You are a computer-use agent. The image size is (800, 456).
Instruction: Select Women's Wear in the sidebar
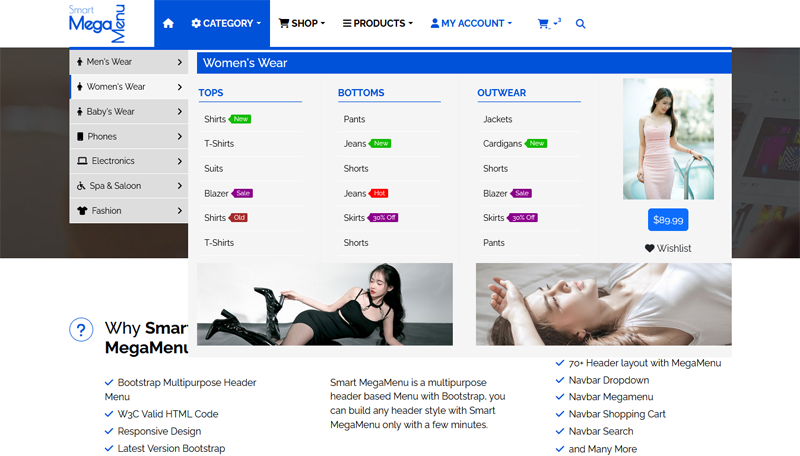(129, 87)
